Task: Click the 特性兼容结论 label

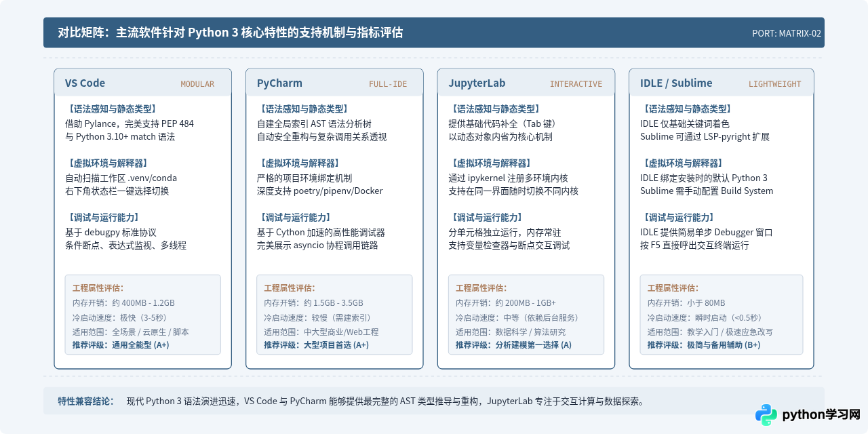Action: click(x=86, y=401)
